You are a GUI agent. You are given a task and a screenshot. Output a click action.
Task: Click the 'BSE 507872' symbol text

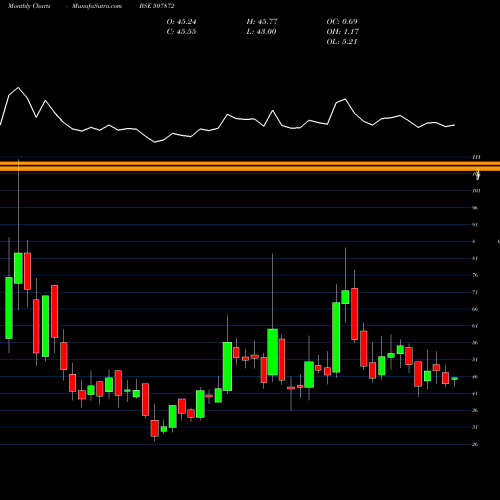pos(157,6)
